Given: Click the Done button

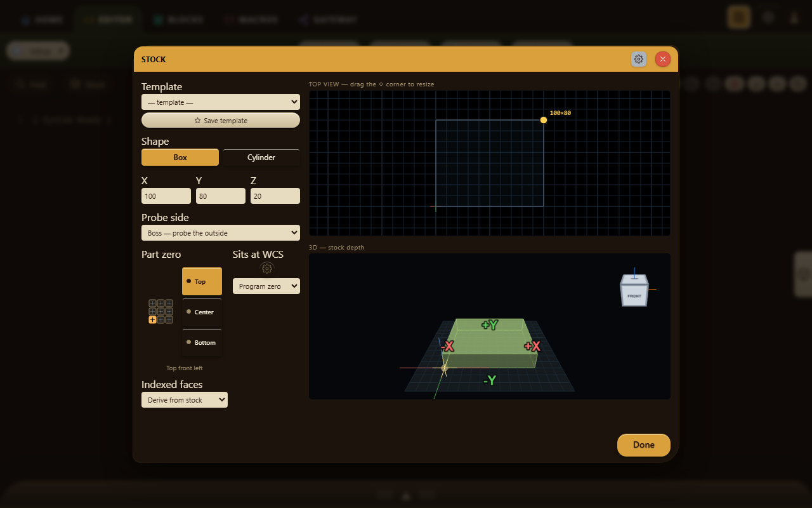Looking at the screenshot, I should (644, 445).
